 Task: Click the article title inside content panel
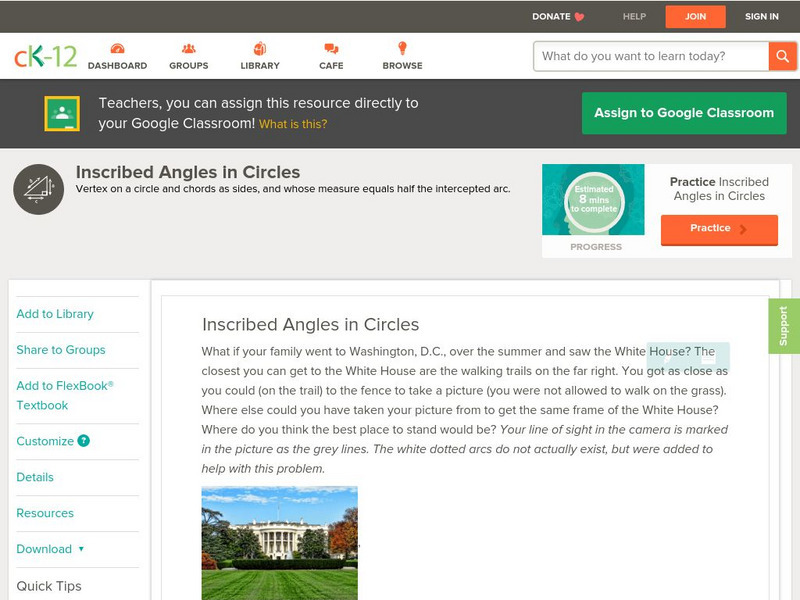click(310, 324)
